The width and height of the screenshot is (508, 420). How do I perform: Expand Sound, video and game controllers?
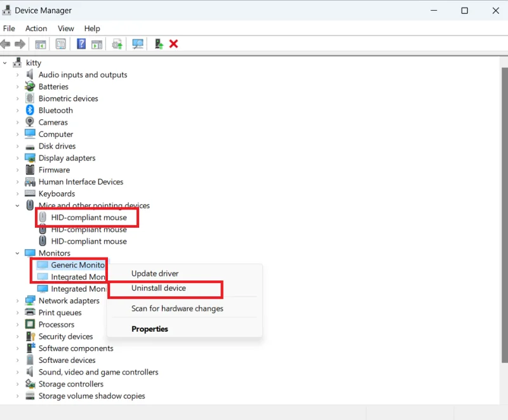[18, 372]
